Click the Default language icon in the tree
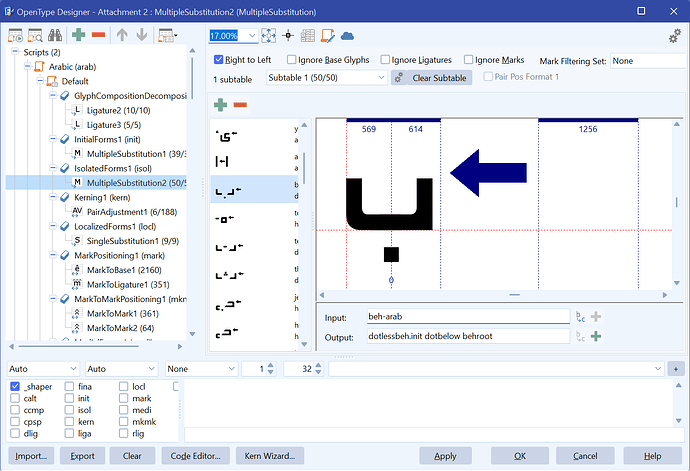Screen dimensions: 690x471 (52, 81)
